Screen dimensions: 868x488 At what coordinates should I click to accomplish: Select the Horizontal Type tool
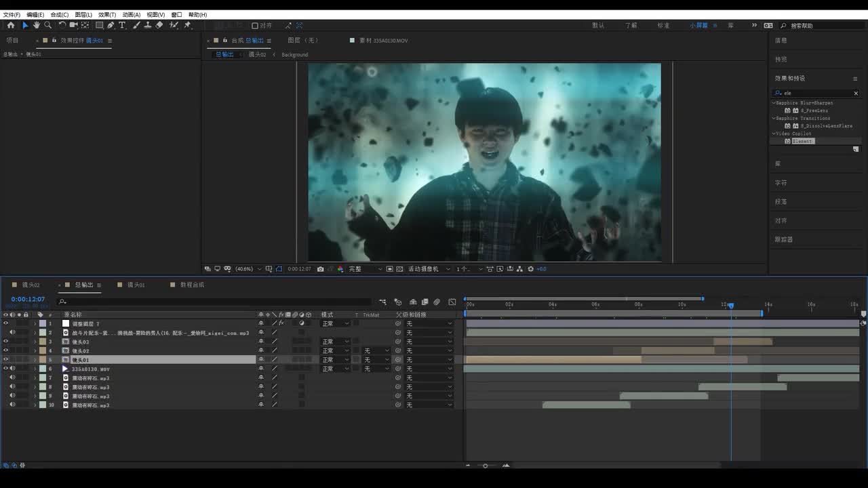(x=122, y=25)
